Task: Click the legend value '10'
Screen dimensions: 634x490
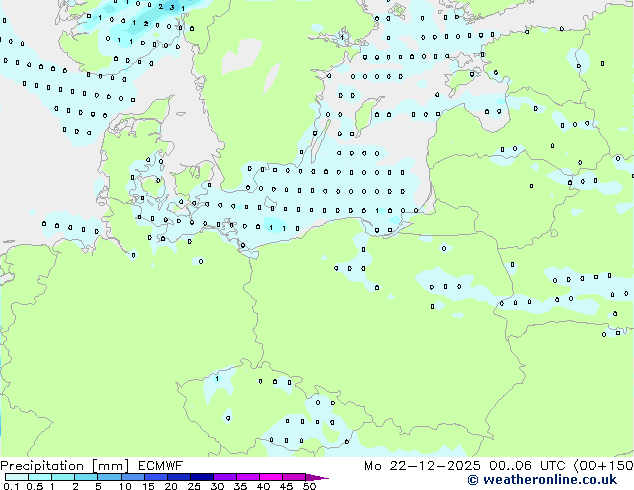Action: point(125,486)
